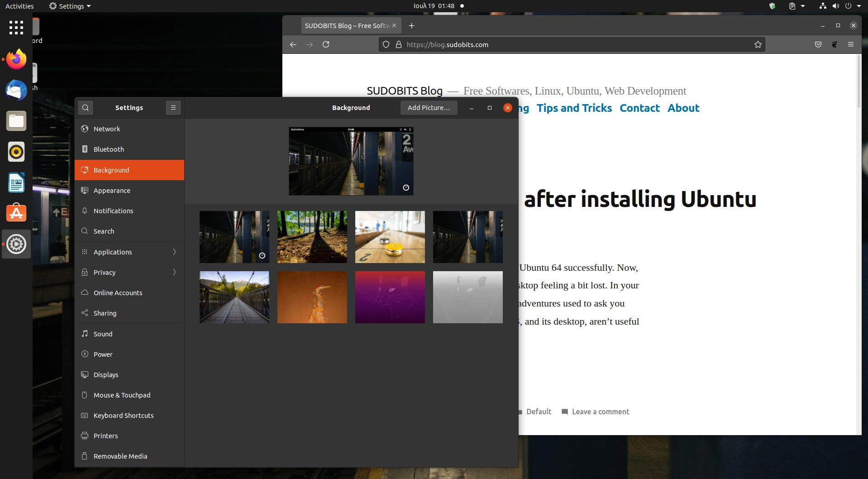Select the Background section in Settings sidebar

[x=111, y=170]
